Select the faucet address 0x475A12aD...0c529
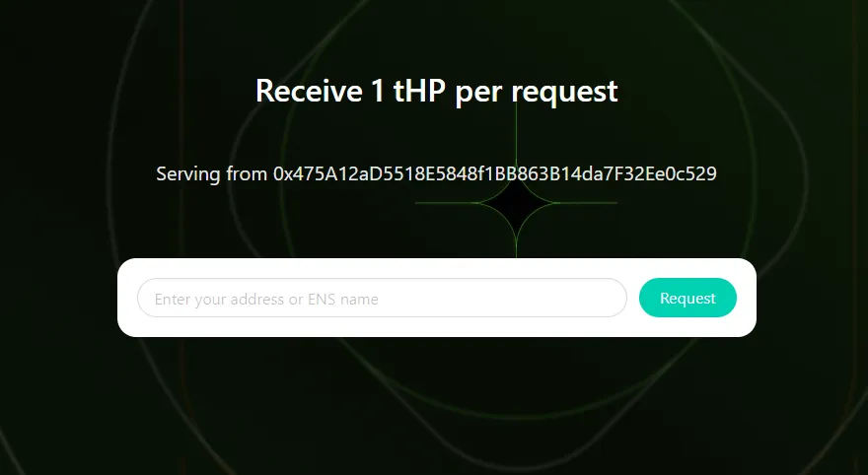This screenshot has width=868, height=475. 495,173
